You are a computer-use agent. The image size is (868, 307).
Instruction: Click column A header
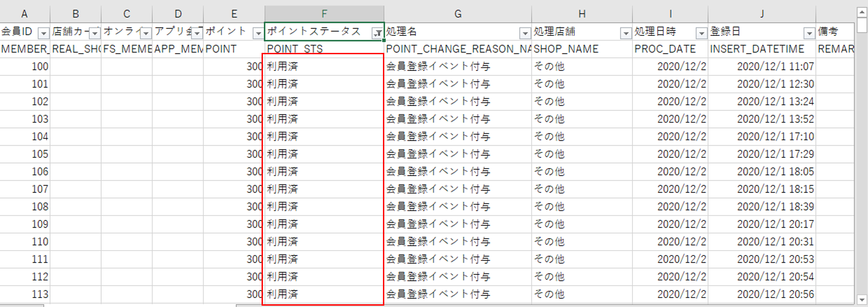point(25,14)
